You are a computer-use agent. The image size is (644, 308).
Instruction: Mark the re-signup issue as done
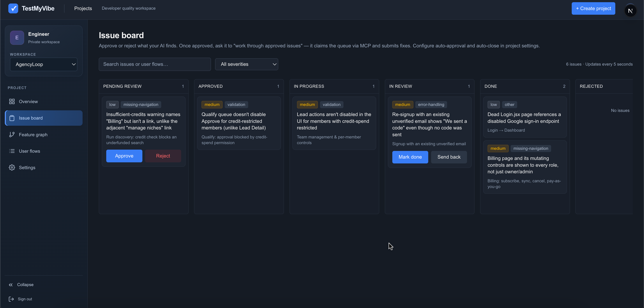tap(410, 157)
